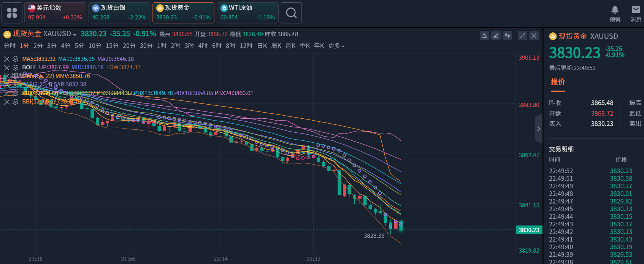Remove the MA indicator with X
Screen dimensions: 644x264
click(7, 59)
